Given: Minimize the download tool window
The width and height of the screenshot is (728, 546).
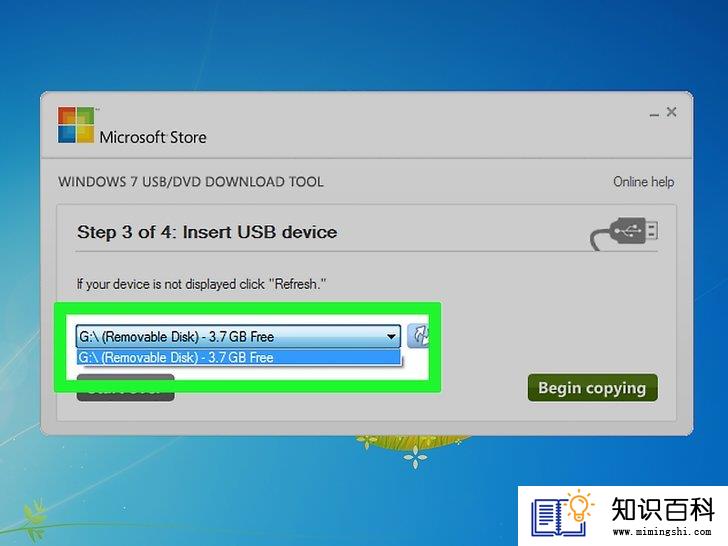Looking at the screenshot, I should (x=654, y=114).
